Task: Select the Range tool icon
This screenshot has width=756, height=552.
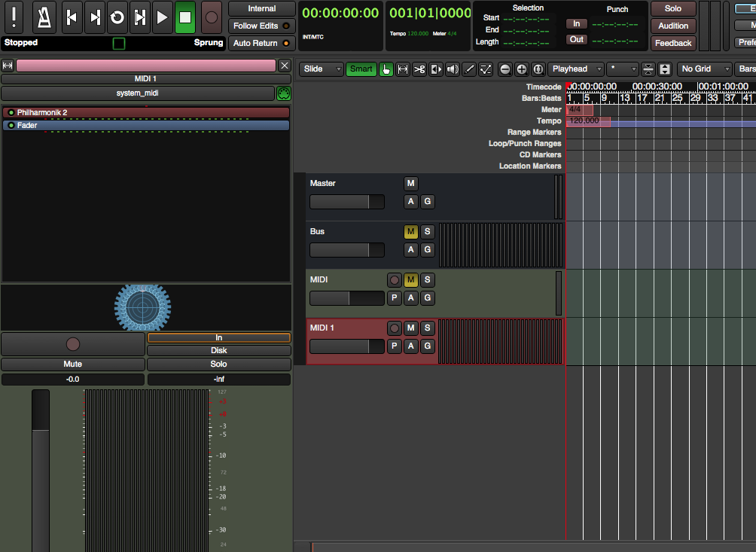Action: pos(403,69)
